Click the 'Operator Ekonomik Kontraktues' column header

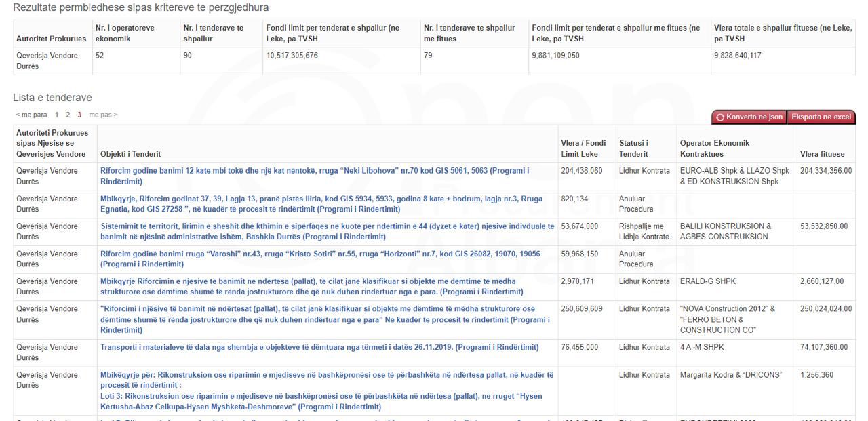[x=714, y=148]
